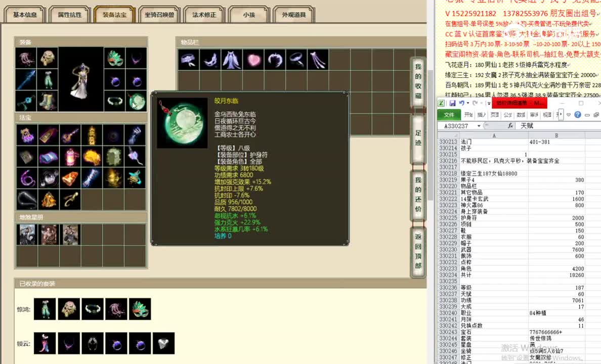Click the formula bar showing 天赋
The image size is (601, 364).
tap(527, 125)
